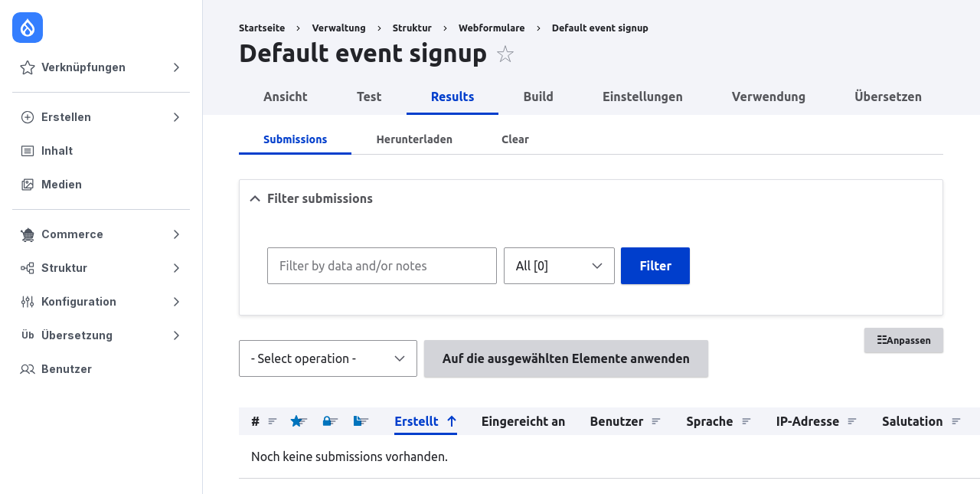Click the sort icon next to IP-Adresse
The height and width of the screenshot is (494, 980).
click(x=852, y=421)
